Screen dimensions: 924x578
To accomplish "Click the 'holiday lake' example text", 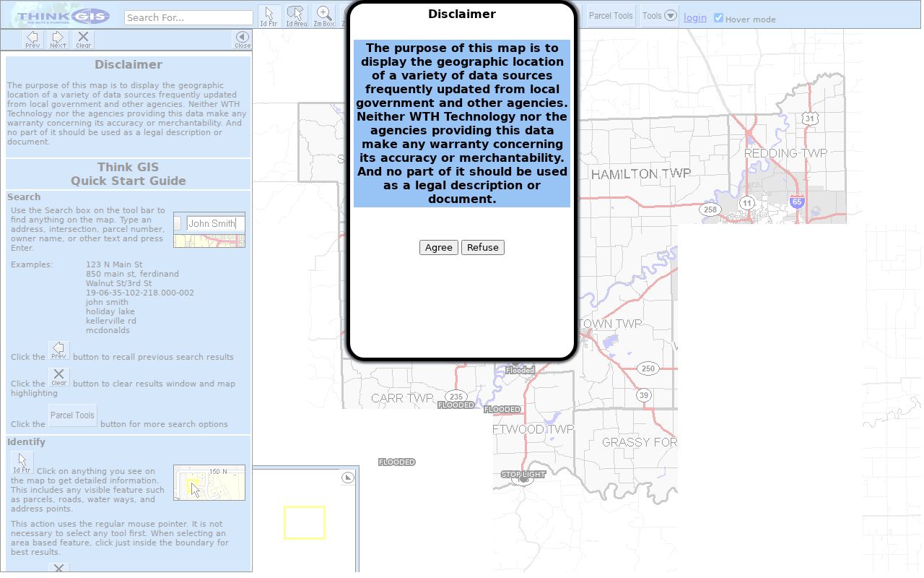I will (110, 311).
